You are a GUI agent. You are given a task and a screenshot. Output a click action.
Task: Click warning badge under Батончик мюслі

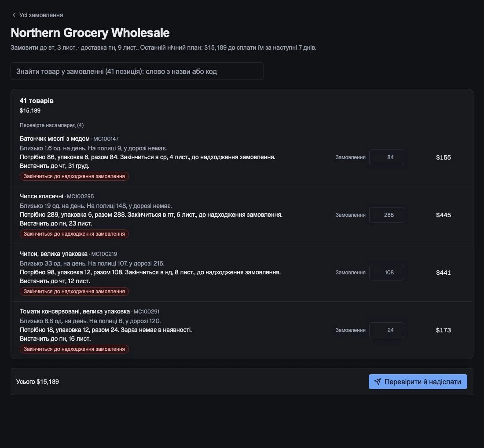click(x=74, y=176)
